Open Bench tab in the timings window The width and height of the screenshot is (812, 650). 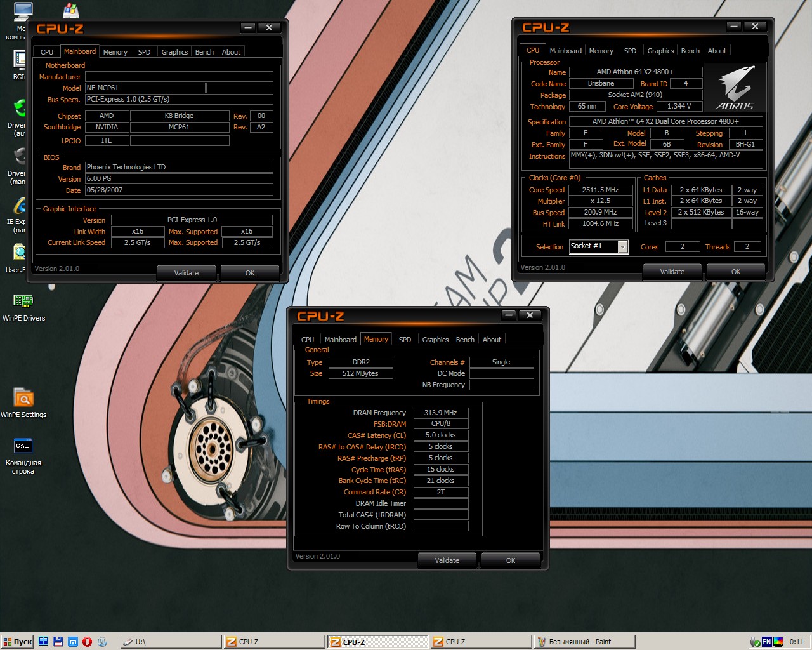(465, 340)
